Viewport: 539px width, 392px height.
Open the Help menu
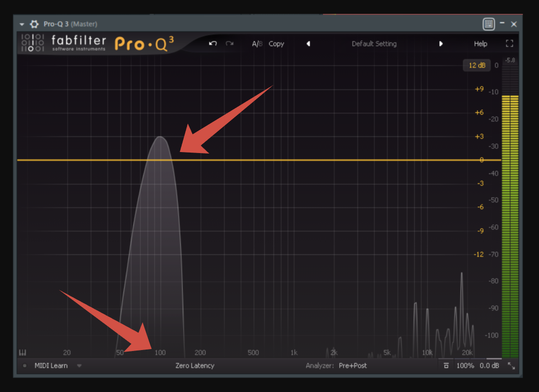[481, 44]
